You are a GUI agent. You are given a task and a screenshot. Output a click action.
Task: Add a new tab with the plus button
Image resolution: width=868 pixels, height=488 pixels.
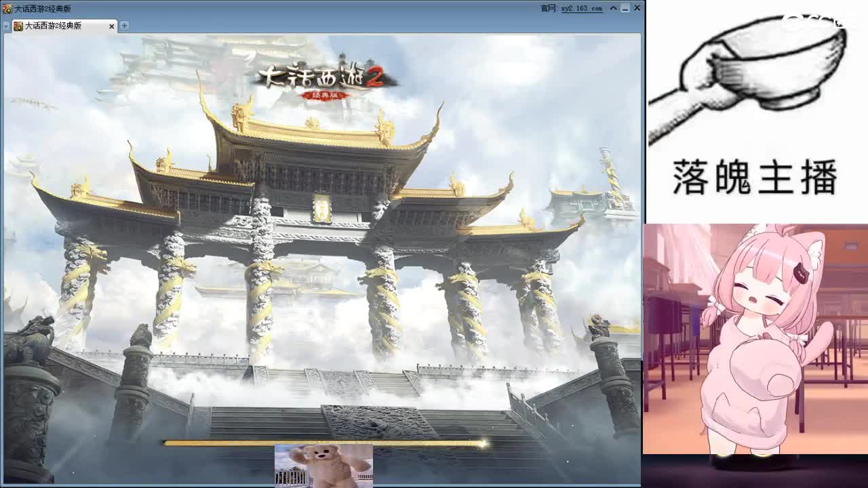click(124, 26)
